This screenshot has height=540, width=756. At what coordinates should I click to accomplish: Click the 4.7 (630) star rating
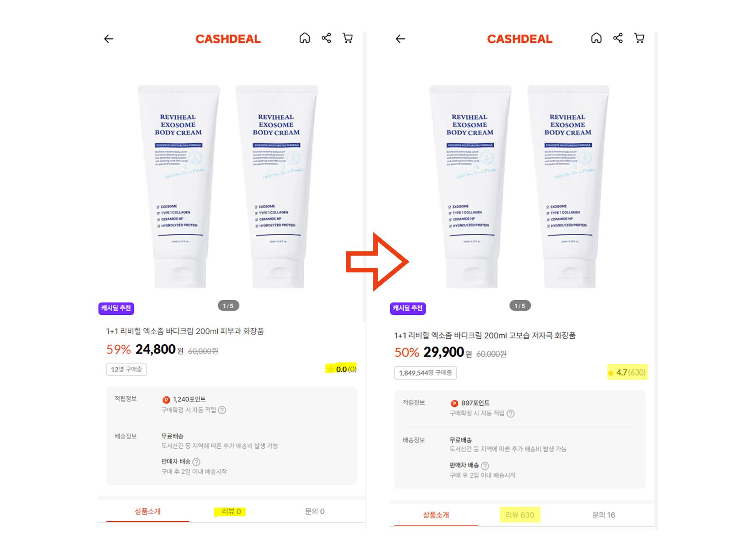[x=627, y=372]
